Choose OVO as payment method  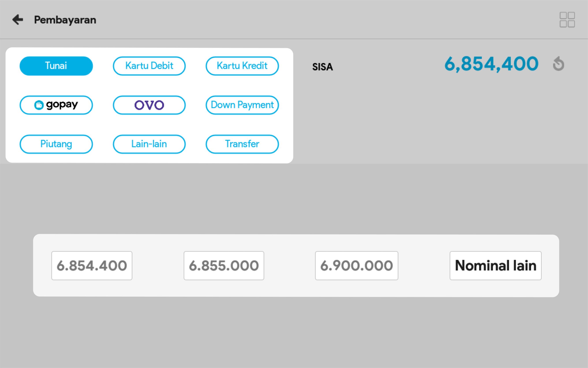[149, 105]
